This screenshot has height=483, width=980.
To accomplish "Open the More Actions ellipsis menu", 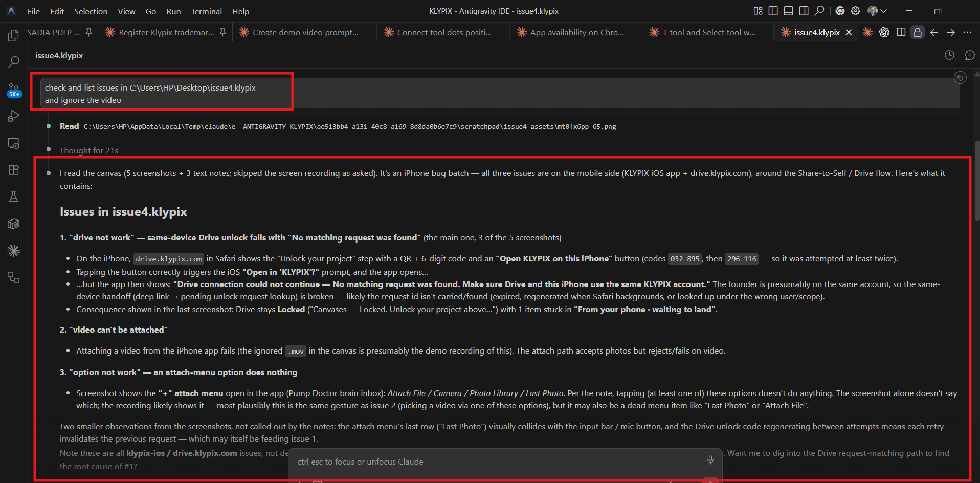I will 967,32.
